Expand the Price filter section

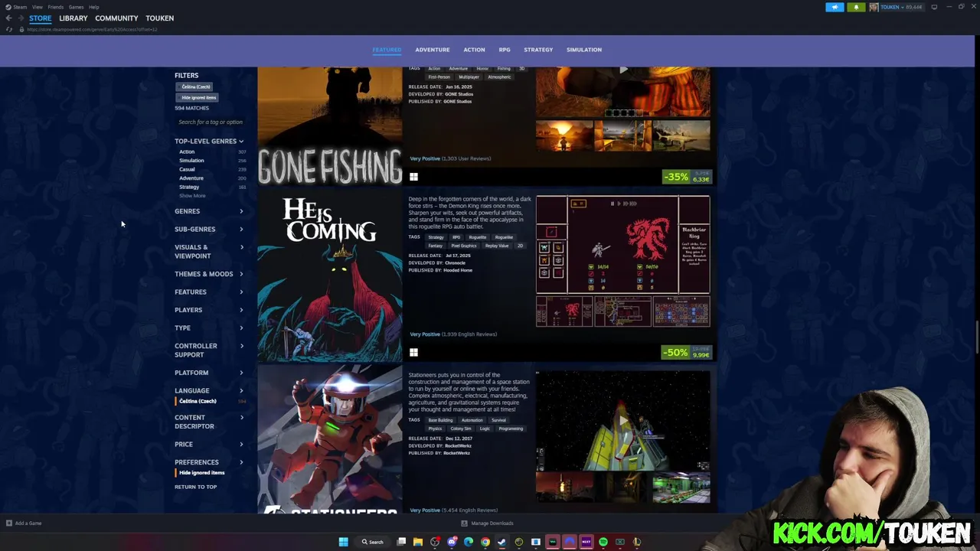[209, 444]
